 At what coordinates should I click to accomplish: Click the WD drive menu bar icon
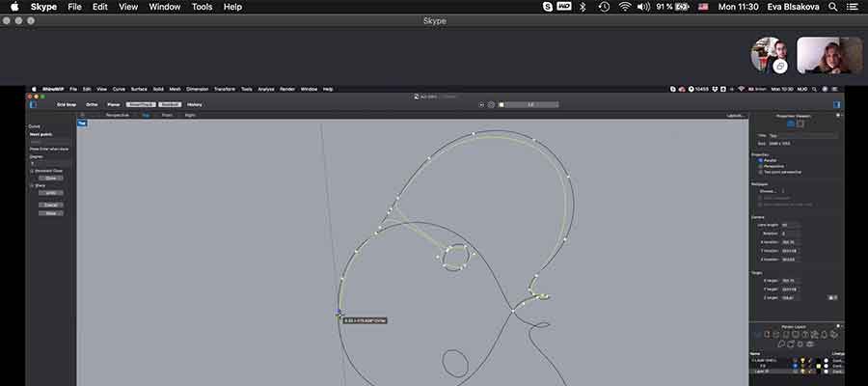click(x=564, y=7)
